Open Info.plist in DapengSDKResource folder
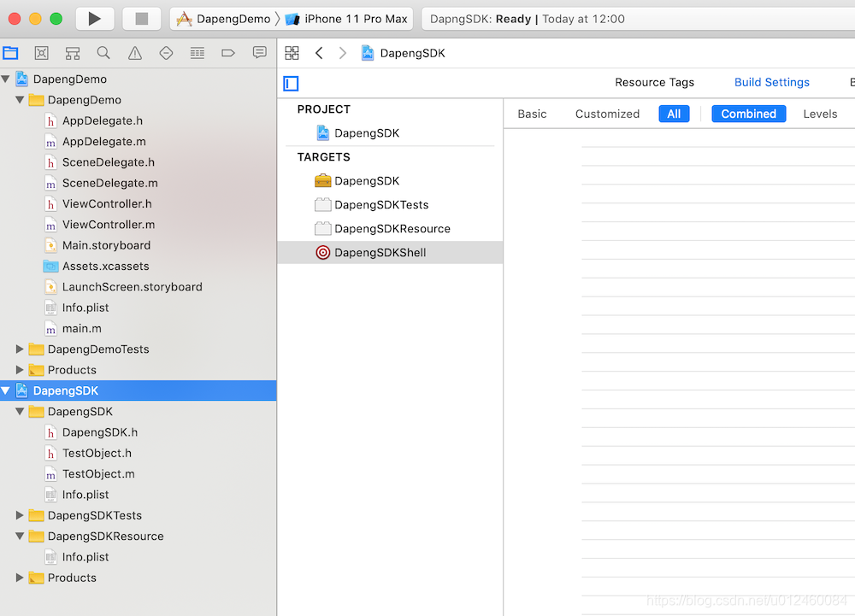Screen dimensions: 855x616 [x=85, y=557]
